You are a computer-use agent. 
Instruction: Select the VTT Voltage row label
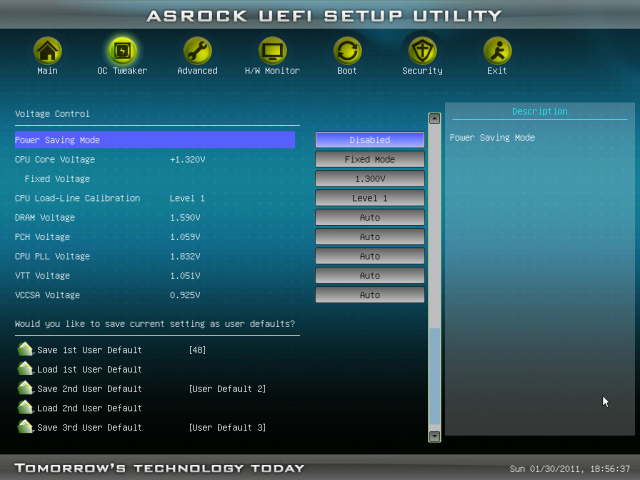(x=42, y=276)
